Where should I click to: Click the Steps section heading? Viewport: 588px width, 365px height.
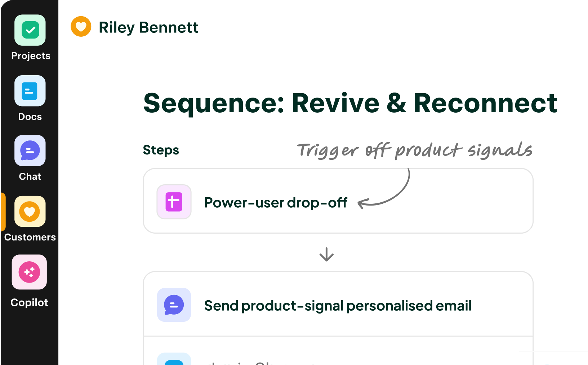point(161,150)
